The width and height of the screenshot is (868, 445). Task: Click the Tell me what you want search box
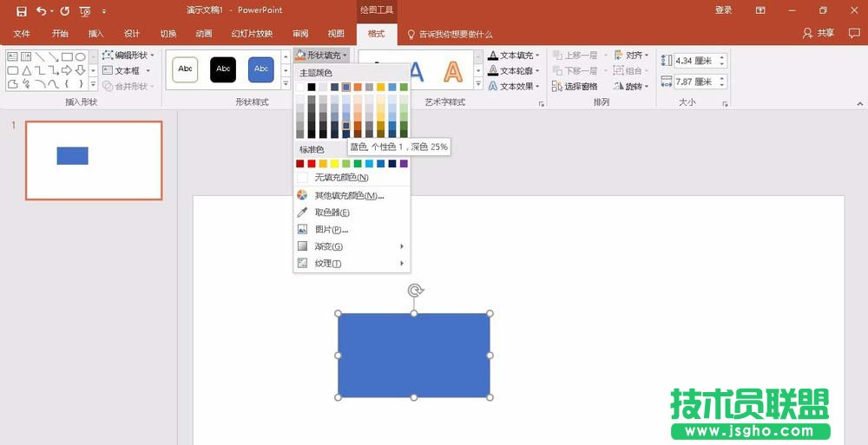450,34
